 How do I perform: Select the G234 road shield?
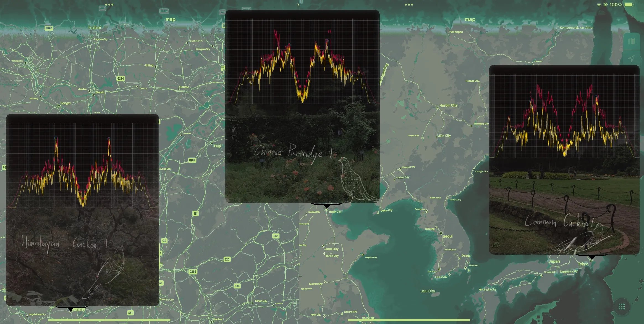(121, 79)
